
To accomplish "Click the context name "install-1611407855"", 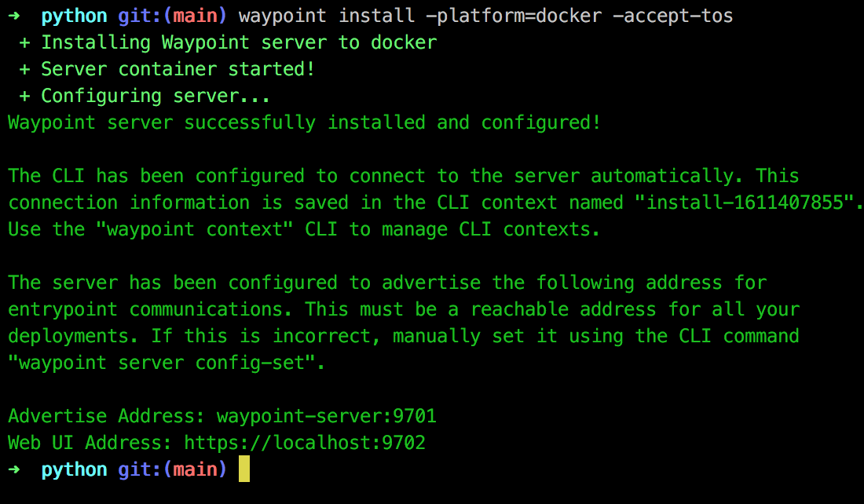I will point(745,203).
